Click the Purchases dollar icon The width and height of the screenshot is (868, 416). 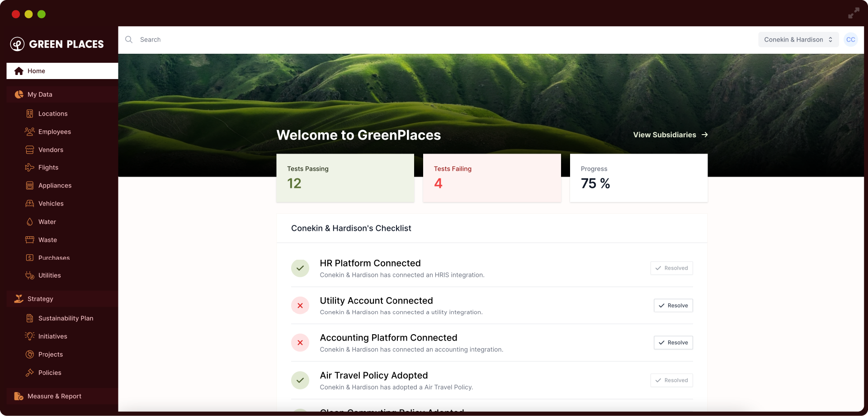(30, 257)
